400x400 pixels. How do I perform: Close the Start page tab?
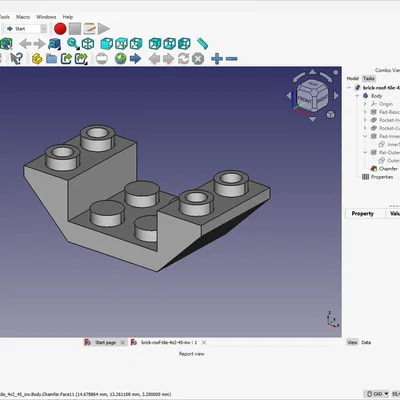(123, 342)
